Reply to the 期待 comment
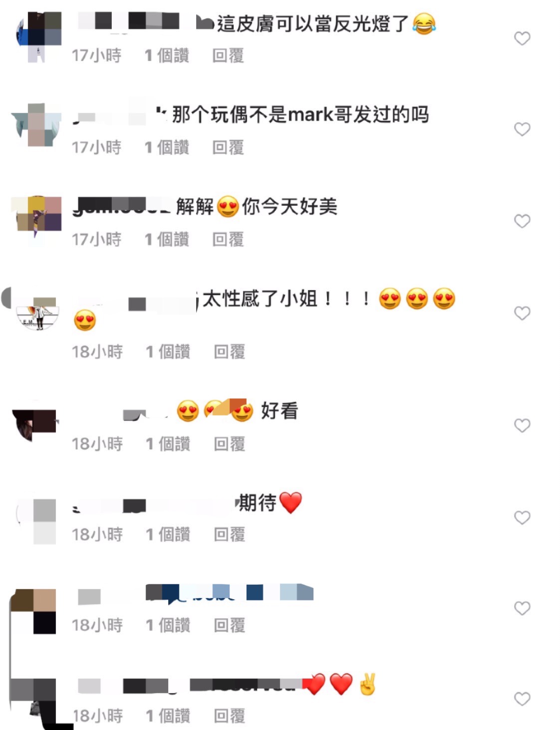 [x=230, y=535]
